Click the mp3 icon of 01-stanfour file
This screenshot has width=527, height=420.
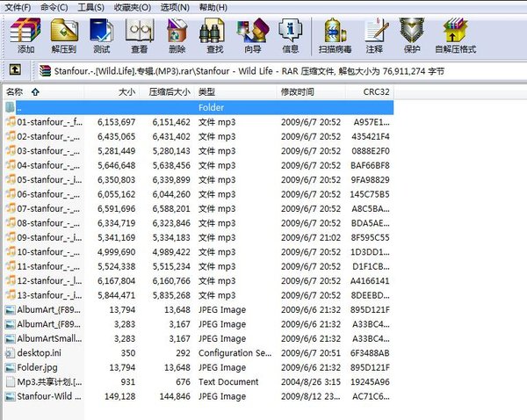(x=11, y=122)
